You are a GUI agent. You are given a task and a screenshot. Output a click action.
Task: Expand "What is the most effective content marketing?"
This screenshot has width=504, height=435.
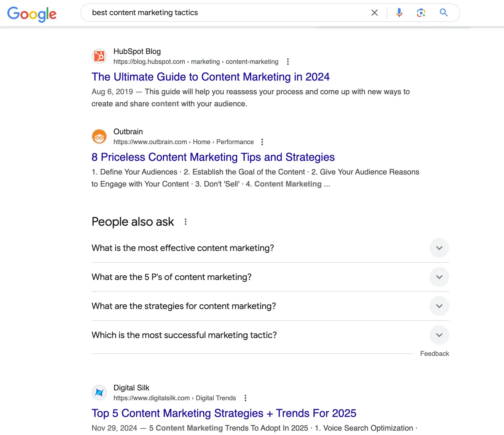439,248
